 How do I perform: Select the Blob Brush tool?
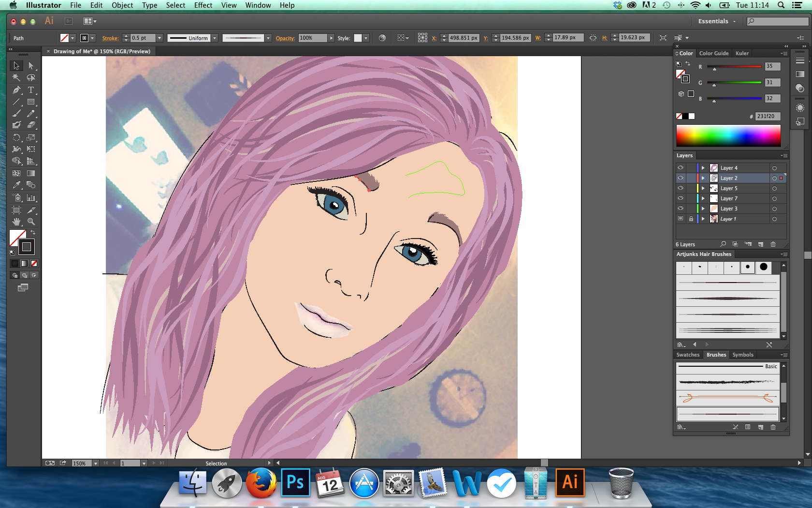tap(16, 125)
